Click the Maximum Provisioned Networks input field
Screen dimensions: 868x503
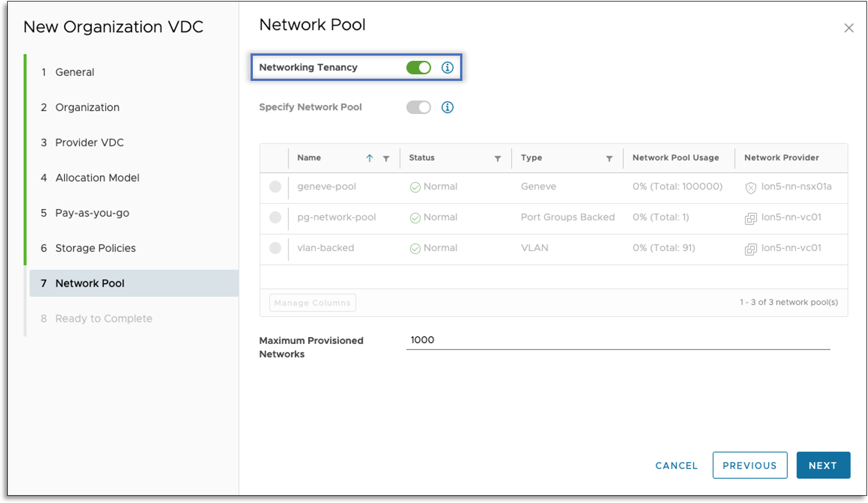pyautogui.click(x=617, y=340)
